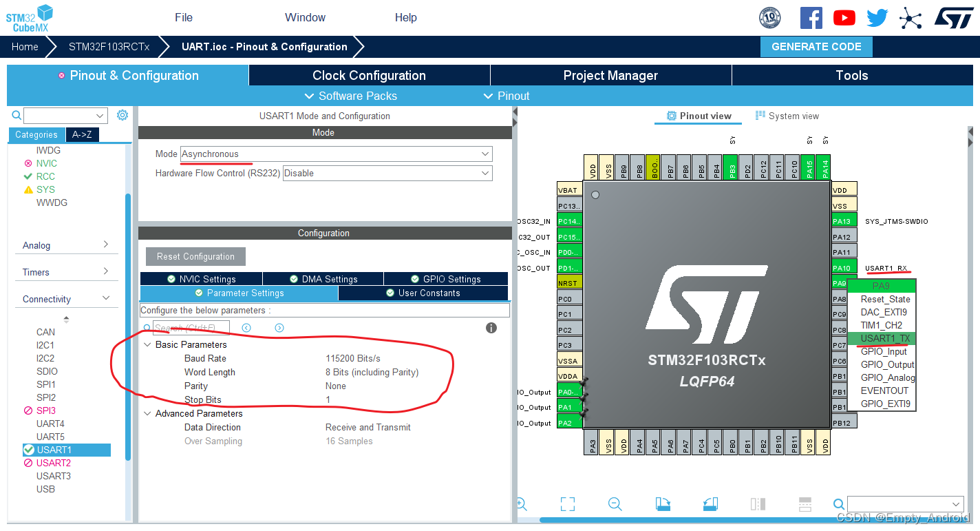Select USART1 in the peripheral list
980x531 pixels.
click(x=66, y=450)
